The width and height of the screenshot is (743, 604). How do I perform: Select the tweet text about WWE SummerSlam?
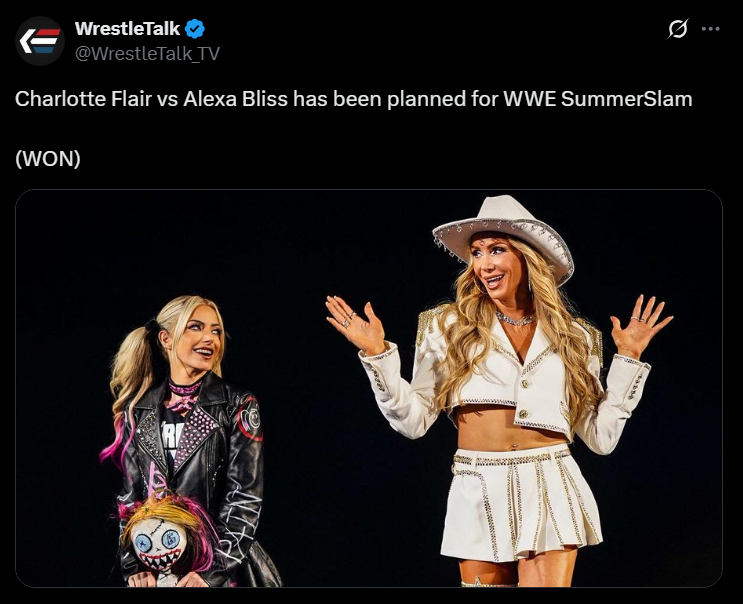[353, 99]
